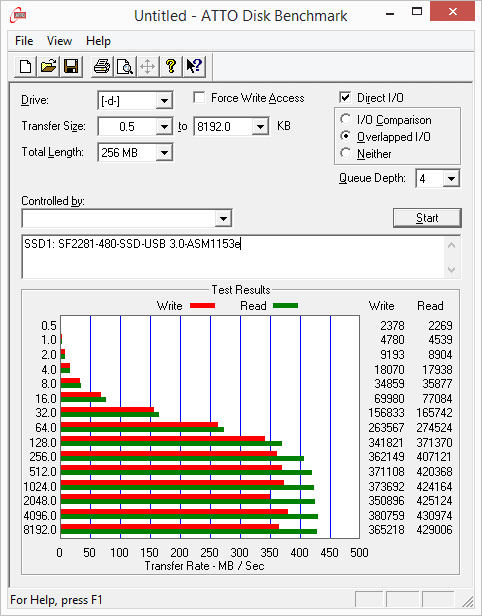This screenshot has width=482, height=616.
Task: Maximize the ATTO Disk Benchmark window
Action: click(417, 12)
